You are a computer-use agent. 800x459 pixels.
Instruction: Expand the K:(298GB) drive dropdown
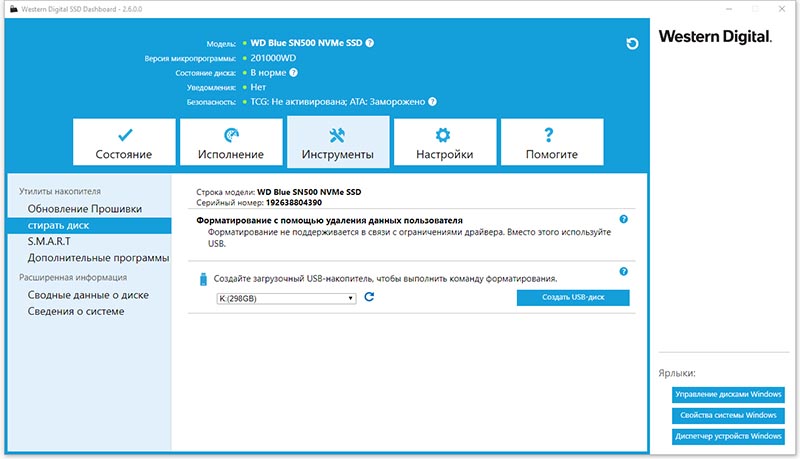click(x=286, y=298)
